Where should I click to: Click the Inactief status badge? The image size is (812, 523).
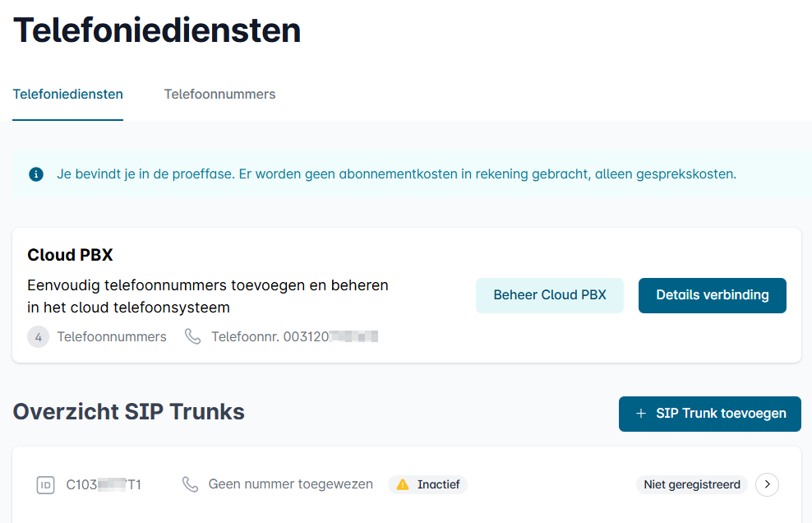pos(427,484)
